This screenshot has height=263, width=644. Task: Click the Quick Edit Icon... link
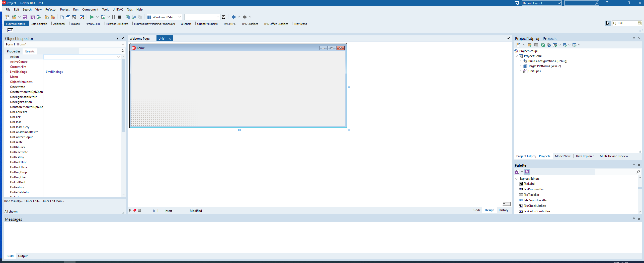click(53, 201)
